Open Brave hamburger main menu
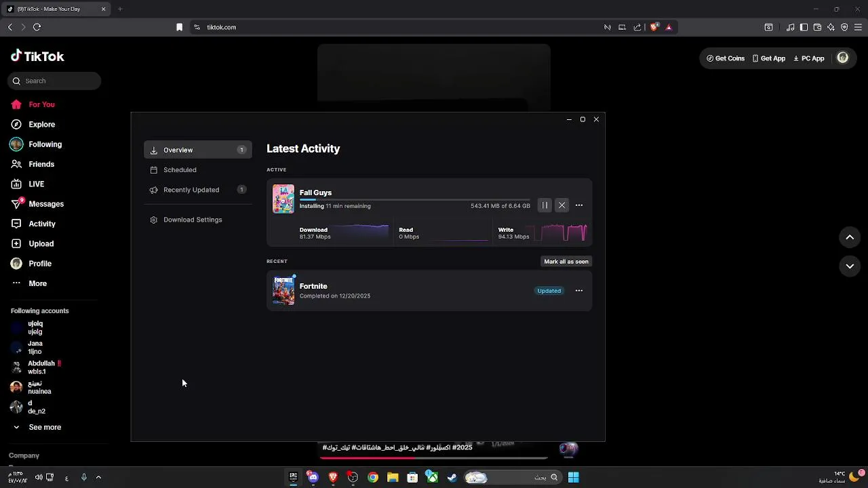Image resolution: width=868 pixels, height=488 pixels. [x=858, y=27]
